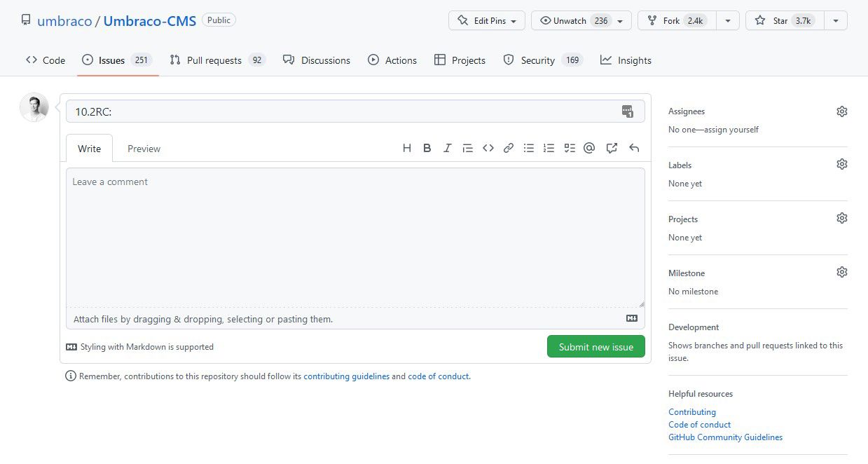Go to Pull requests tab
868x464 pixels.
coord(217,60)
